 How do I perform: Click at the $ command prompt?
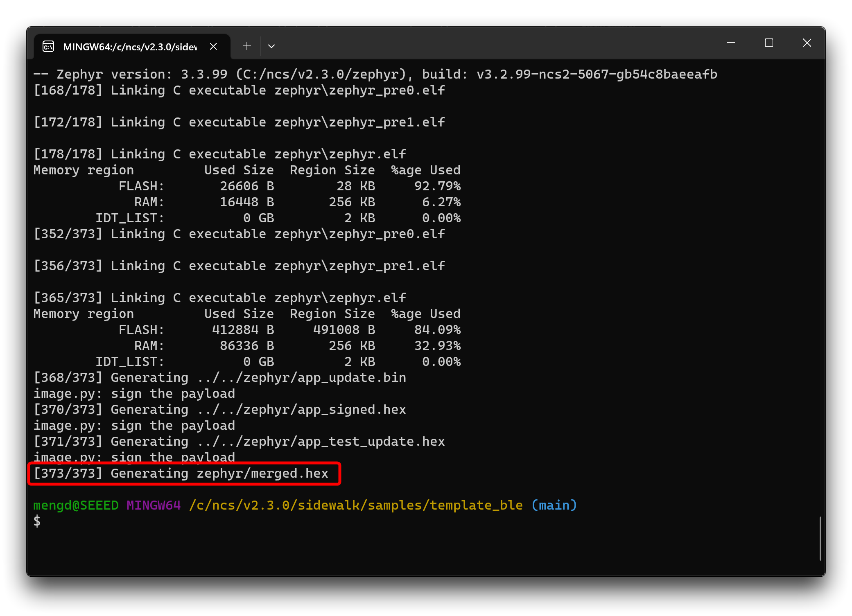point(37,521)
